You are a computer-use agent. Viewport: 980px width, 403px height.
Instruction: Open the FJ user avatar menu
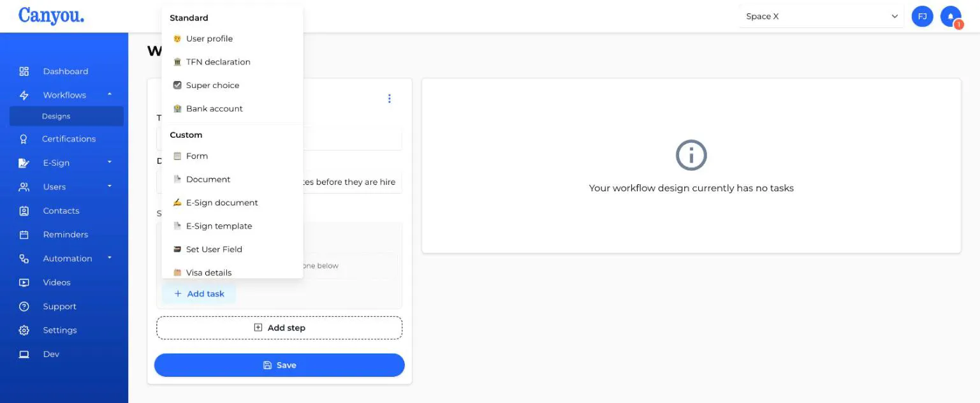point(922,17)
